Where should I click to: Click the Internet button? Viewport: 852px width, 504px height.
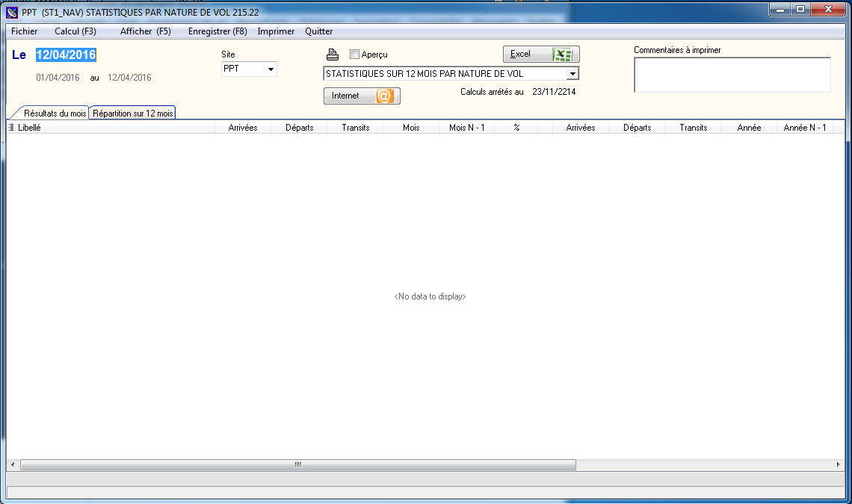(362, 96)
